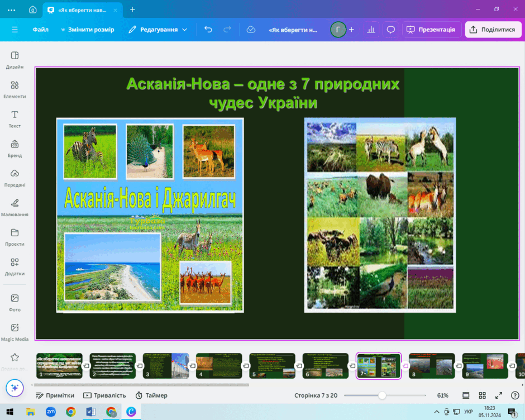Open the user avatar Г
The image size is (525, 420).
coord(338,30)
